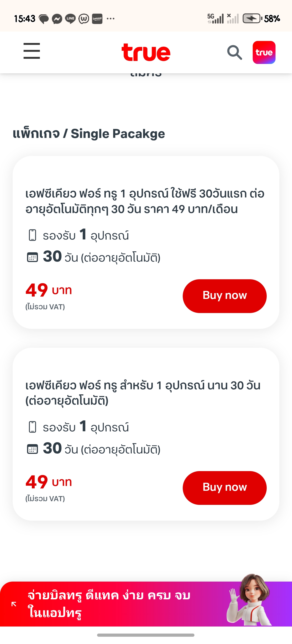Tap the จ่ายบิลทรู ดีแทค banner text
Viewport: 292px width, 644px height.
109,603
